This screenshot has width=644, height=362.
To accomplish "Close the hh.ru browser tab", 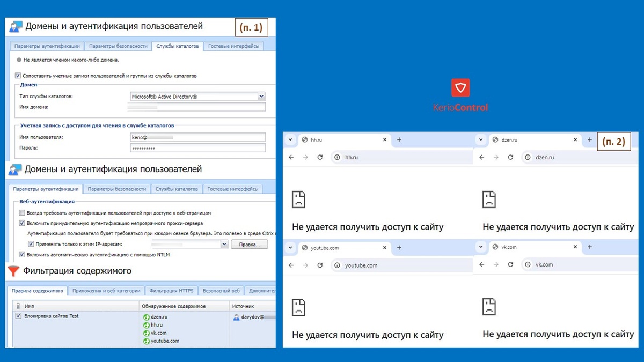I will [x=384, y=140].
